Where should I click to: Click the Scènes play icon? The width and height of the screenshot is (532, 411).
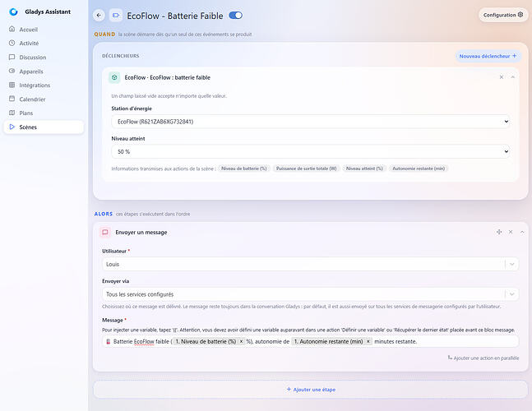[12, 127]
